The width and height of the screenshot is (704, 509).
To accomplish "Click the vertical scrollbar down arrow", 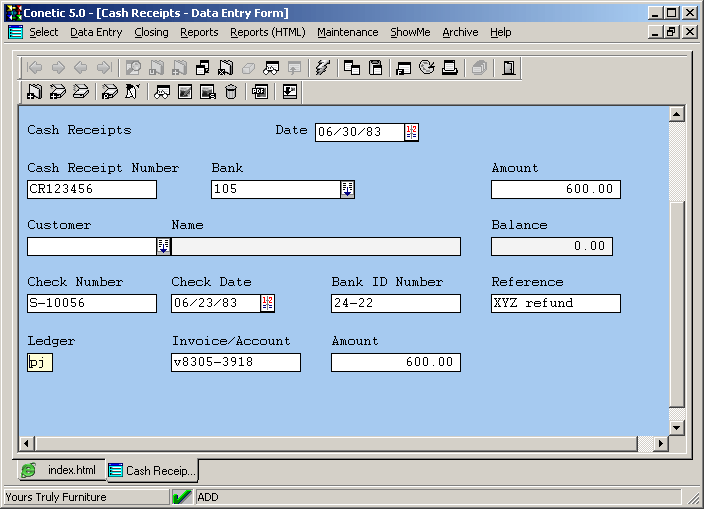I will [676, 427].
